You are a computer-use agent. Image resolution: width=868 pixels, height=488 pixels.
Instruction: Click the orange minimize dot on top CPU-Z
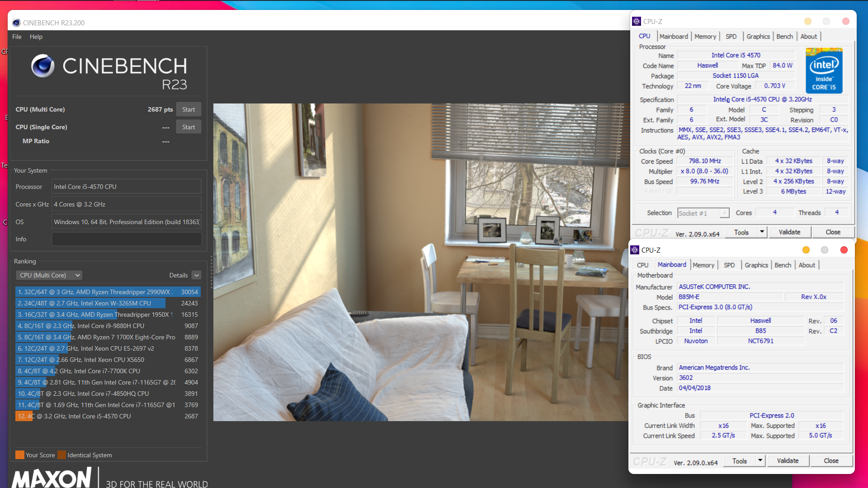pyautogui.click(x=808, y=21)
